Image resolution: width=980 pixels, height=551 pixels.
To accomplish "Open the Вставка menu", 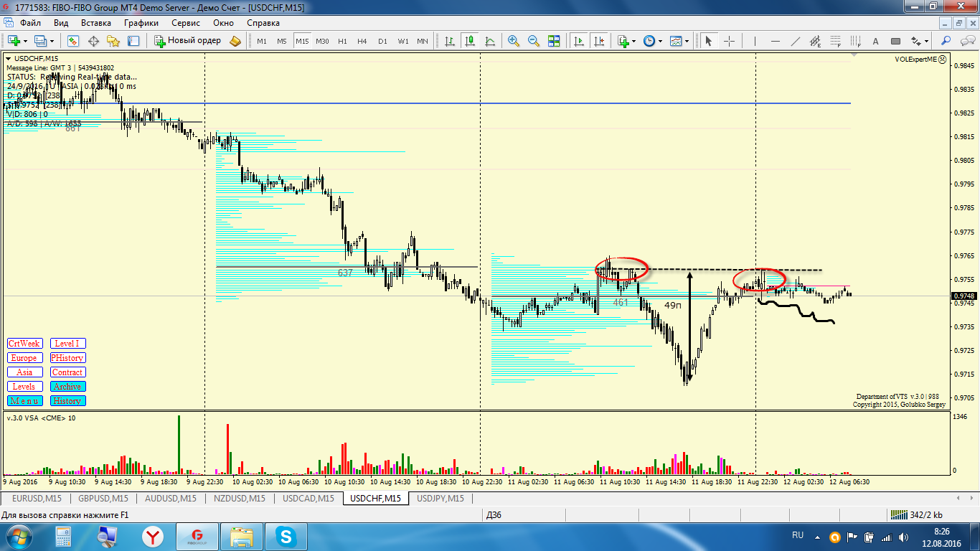I will click(96, 22).
